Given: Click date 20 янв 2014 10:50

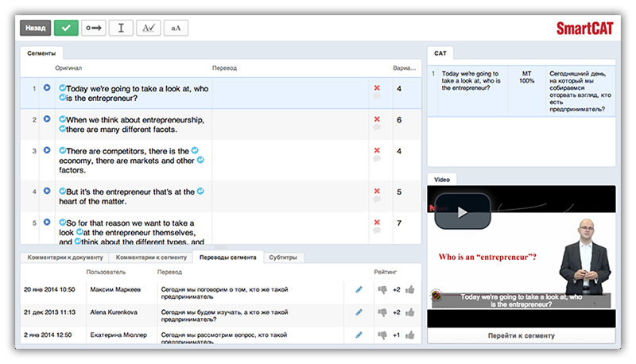Looking at the screenshot, I should click(49, 289).
